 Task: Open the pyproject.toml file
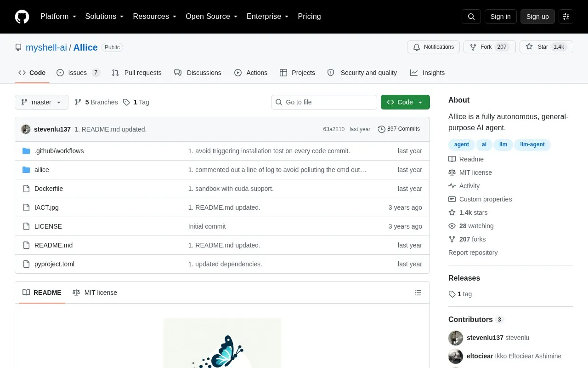click(54, 264)
